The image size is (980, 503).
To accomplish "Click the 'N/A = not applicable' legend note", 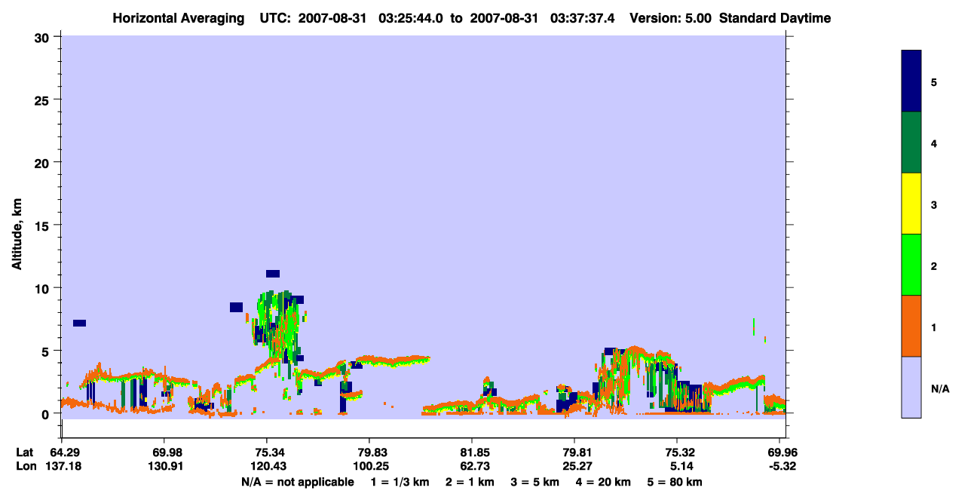I will [x=297, y=482].
